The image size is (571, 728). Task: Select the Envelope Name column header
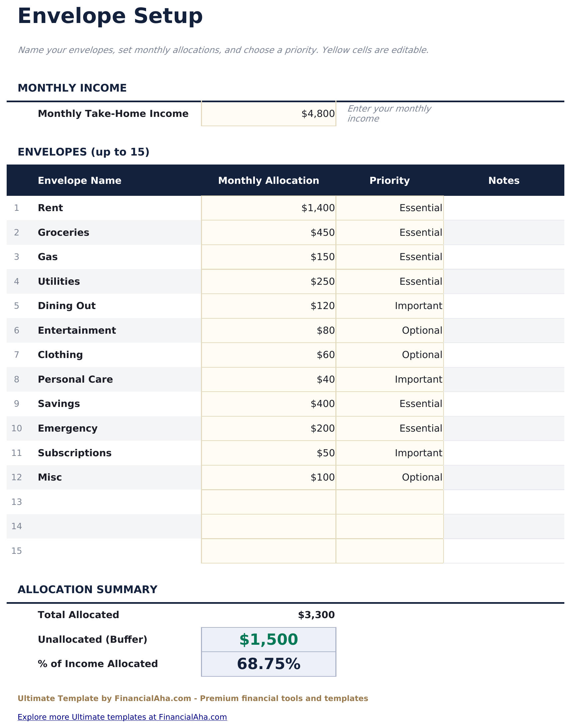click(x=80, y=181)
